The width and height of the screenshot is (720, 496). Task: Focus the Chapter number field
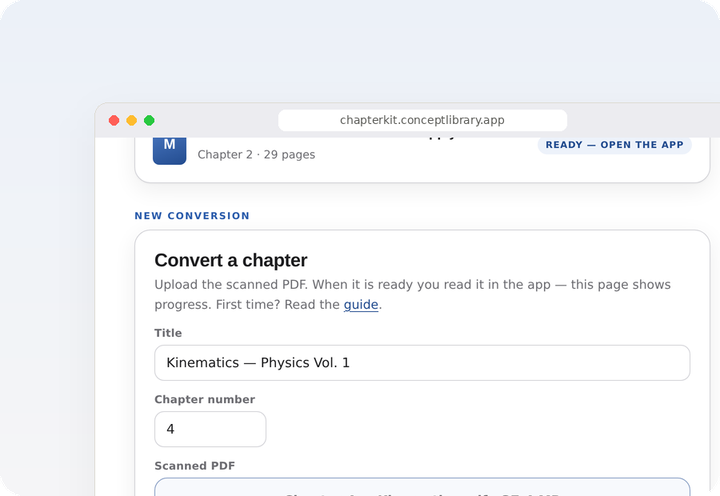(210, 429)
